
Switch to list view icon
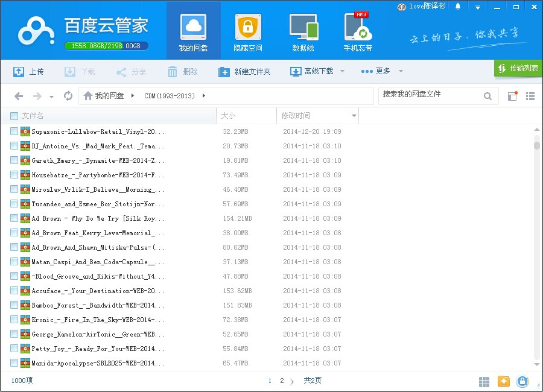pyautogui.click(x=530, y=96)
